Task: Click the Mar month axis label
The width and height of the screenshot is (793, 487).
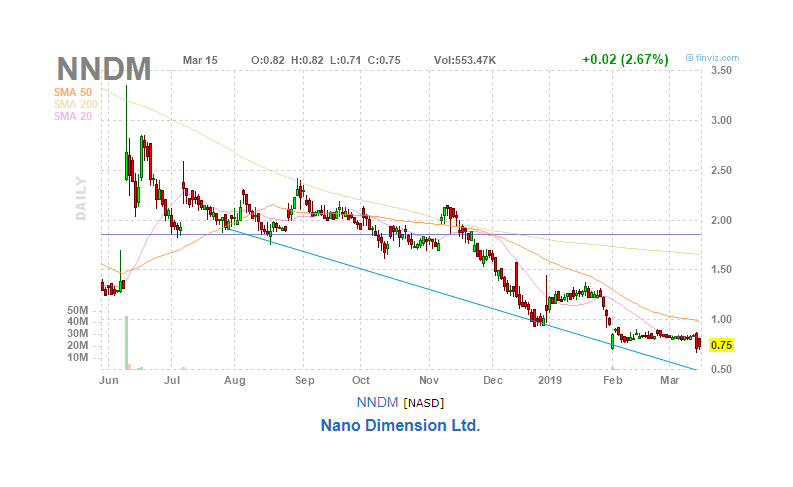Action: click(670, 380)
